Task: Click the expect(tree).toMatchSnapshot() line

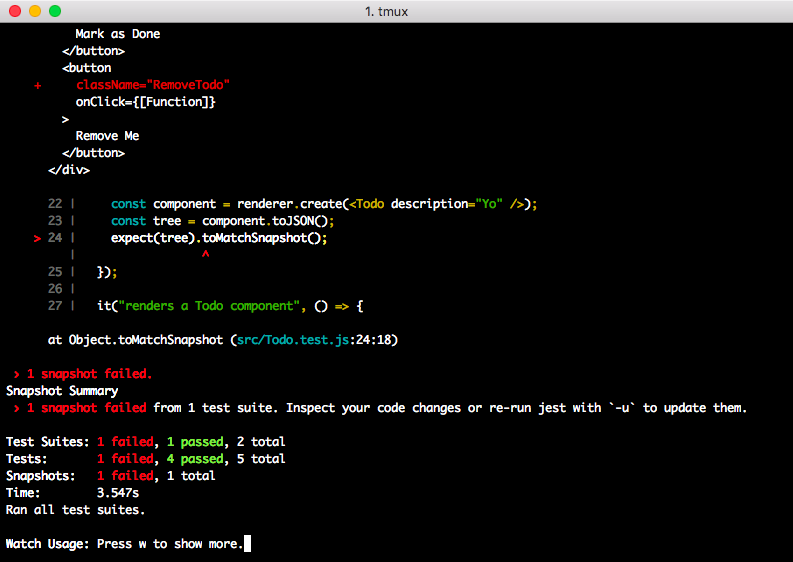Action: point(219,238)
